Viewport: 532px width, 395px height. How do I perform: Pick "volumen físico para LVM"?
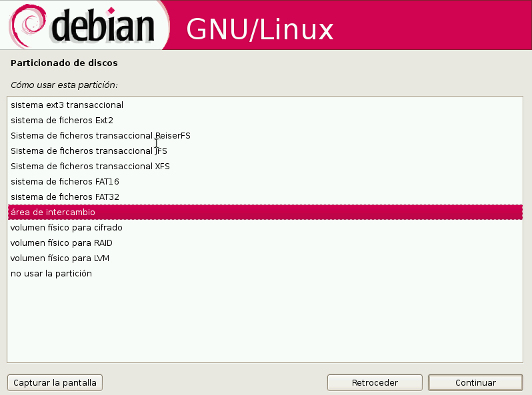pyautogui.click(x=265, y=258)
